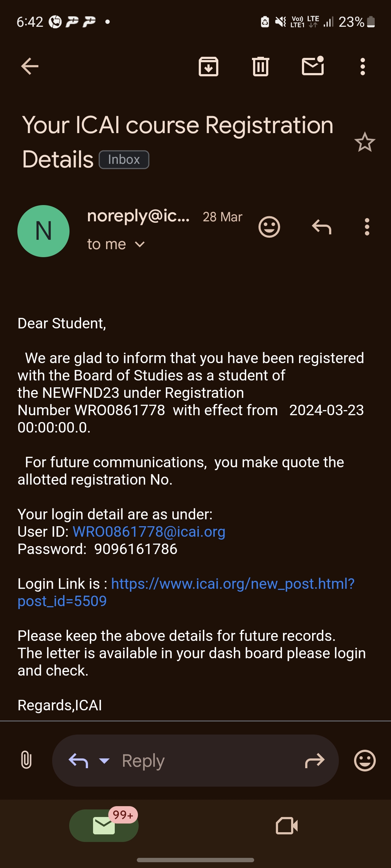Viewport: 391px width, 868px height.
Task: Mark email as unread
Action: 313,66
